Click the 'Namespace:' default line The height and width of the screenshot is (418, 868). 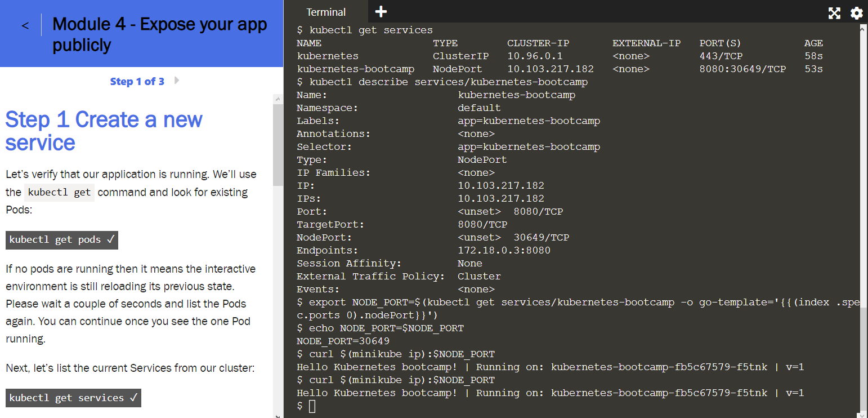[399, 108]
